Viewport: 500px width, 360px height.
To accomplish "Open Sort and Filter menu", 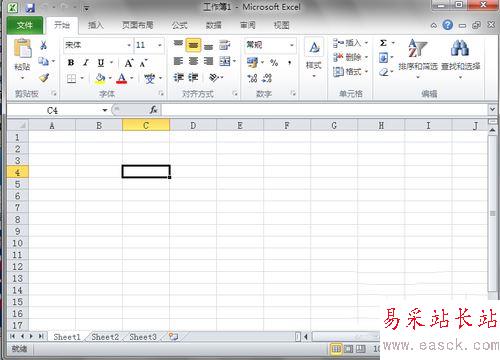I will point(418,58).
